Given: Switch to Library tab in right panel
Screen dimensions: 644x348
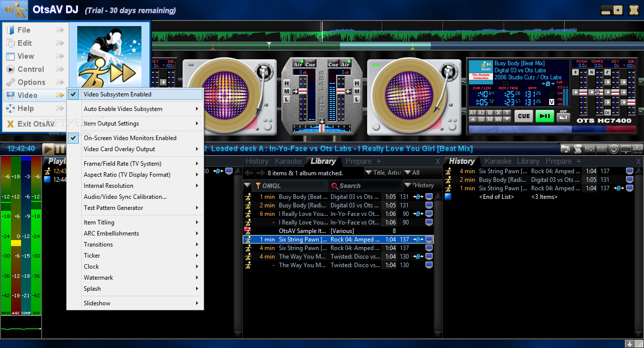Looking at the screenshot, I should [x=528, y=161].
